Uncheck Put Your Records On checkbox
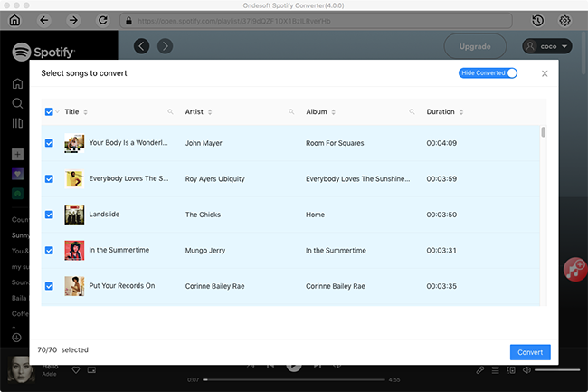The height and width of the screenshot is (392, 588). 49,286
